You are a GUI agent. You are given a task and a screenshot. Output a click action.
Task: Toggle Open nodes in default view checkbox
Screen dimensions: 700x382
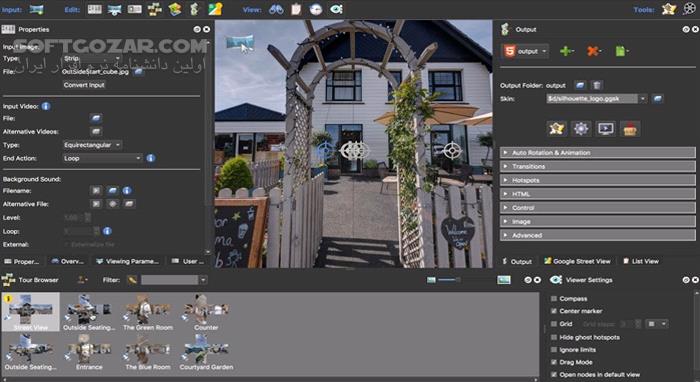554,375
